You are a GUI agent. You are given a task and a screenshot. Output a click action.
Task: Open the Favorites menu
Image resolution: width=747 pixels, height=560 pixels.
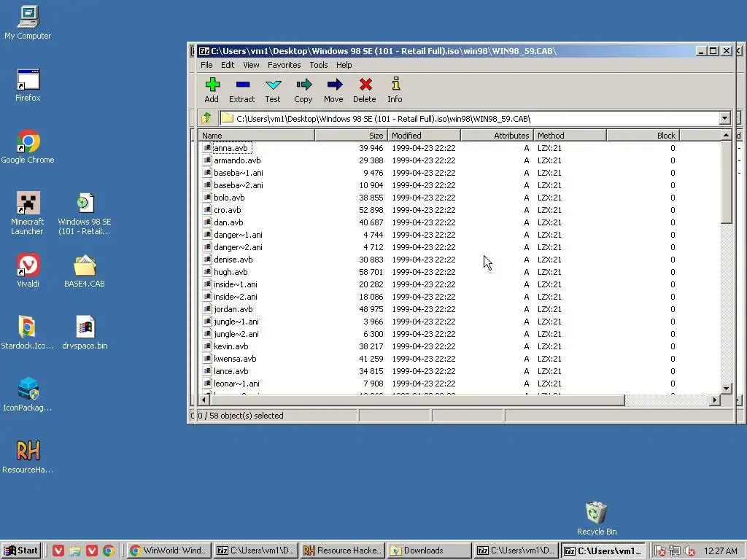[x=284, y=65]
